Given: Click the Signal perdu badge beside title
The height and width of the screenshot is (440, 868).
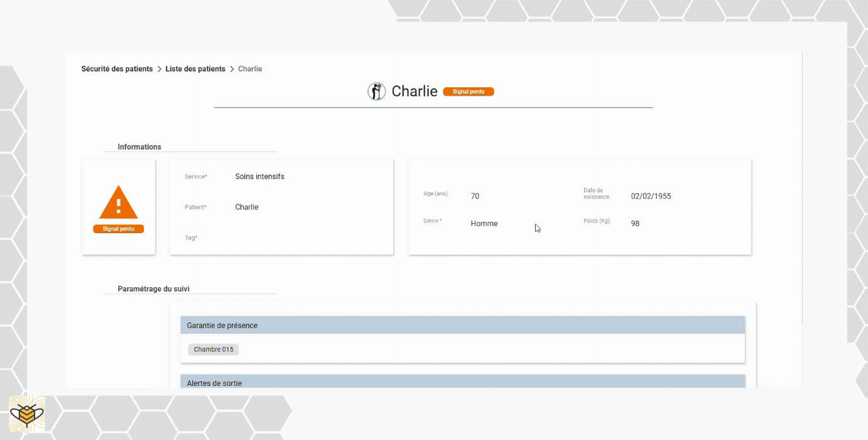Looking at the screenshot, I should point(469,92).
